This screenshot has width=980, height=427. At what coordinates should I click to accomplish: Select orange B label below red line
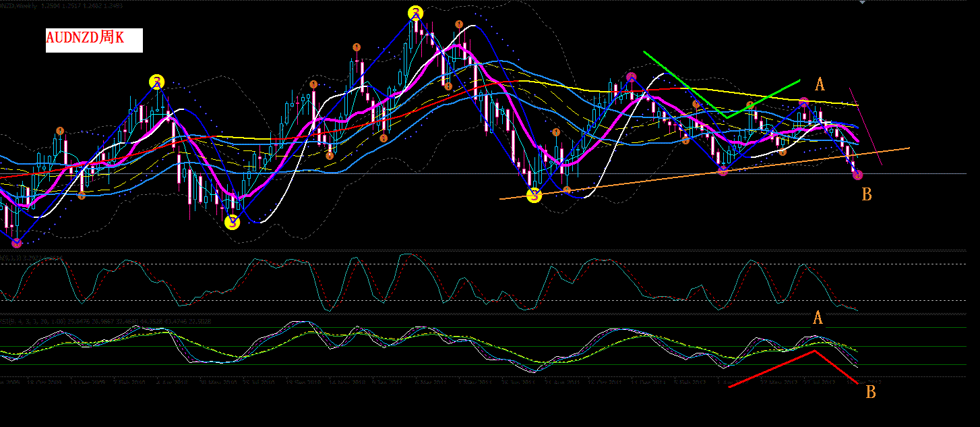(x=870, y=391)
